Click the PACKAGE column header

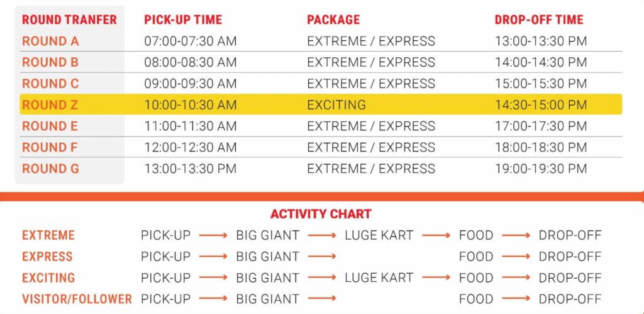click(333, 20)
